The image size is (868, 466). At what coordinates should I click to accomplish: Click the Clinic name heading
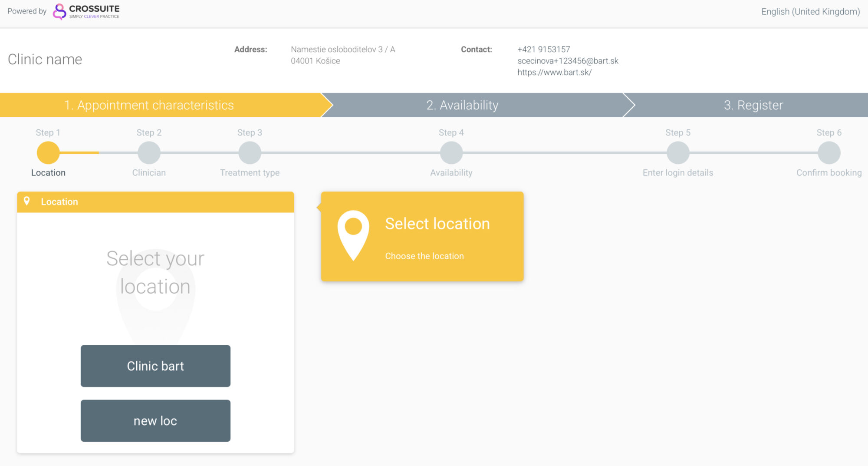click(45, 59)
